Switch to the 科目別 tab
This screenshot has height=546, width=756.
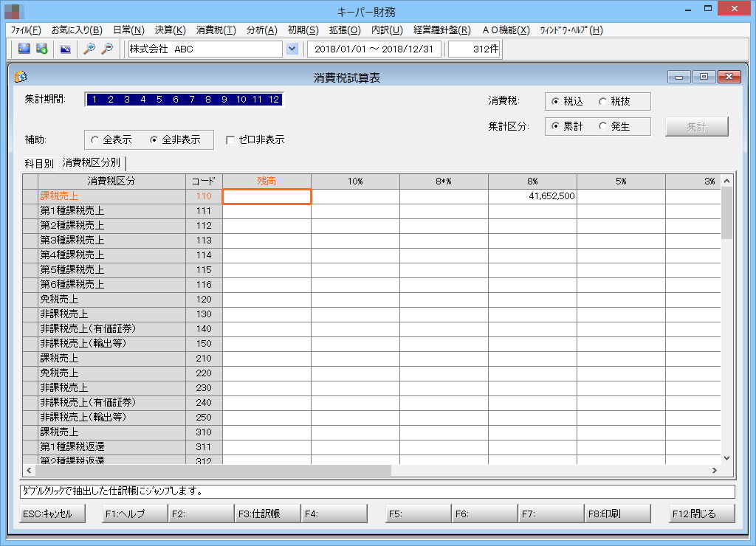pos(39,163)
